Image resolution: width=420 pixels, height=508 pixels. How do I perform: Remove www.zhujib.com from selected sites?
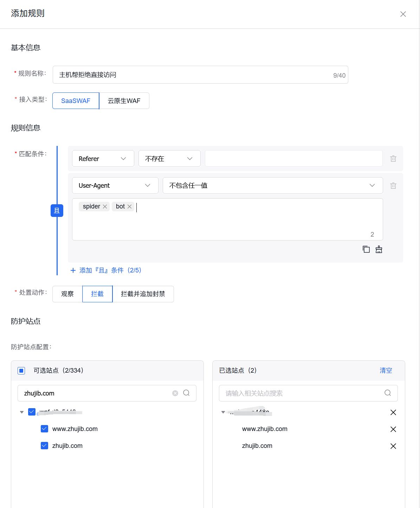pos(393,429)
